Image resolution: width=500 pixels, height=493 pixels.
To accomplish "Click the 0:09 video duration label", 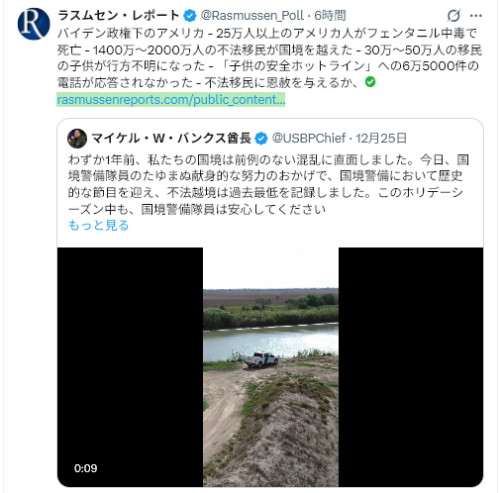I will [x=86, y=468].
